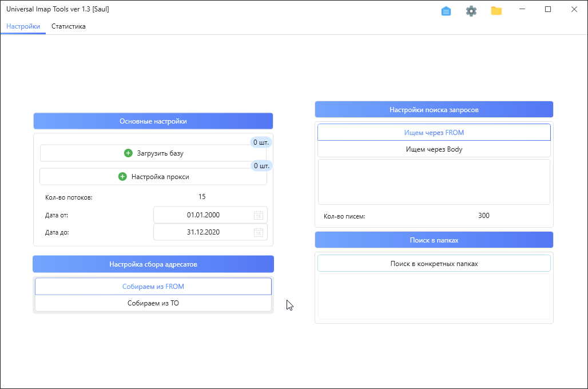
Task: Click the search queries text area
Action: [x=434, y=182]
